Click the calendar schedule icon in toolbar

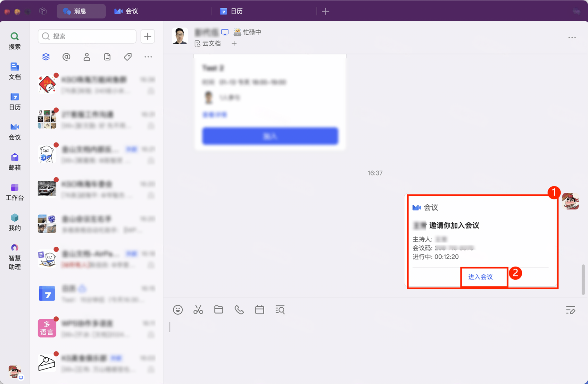[x=260, y=310]
